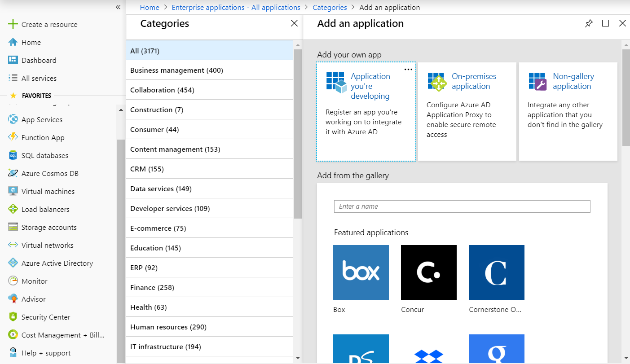Click the Home house icon
This screenshot has height=364, width=630.
click(x=13, y=42)
